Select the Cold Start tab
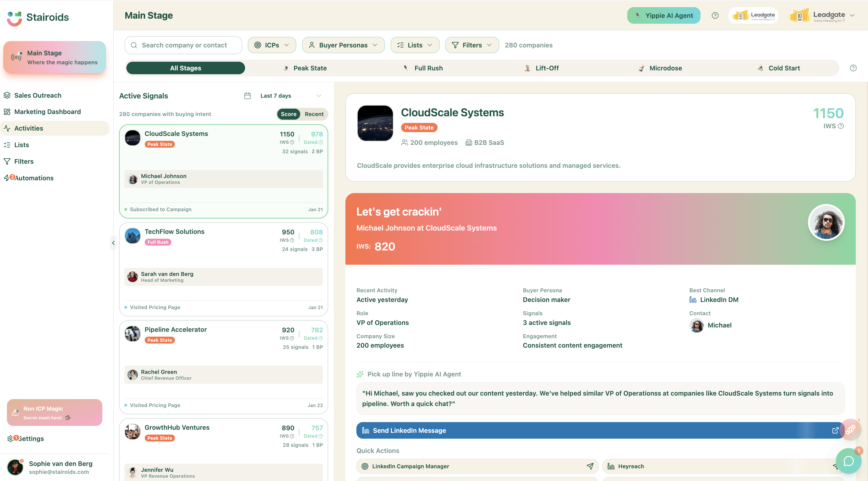Image resolution: width=868 pixels, height=481 pixels. pos(779,68)
